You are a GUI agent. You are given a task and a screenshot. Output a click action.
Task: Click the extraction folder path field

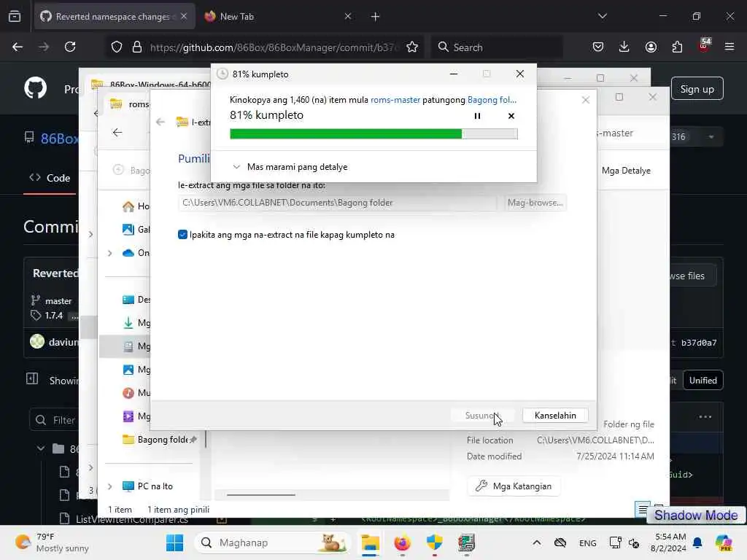pos(337,203)
